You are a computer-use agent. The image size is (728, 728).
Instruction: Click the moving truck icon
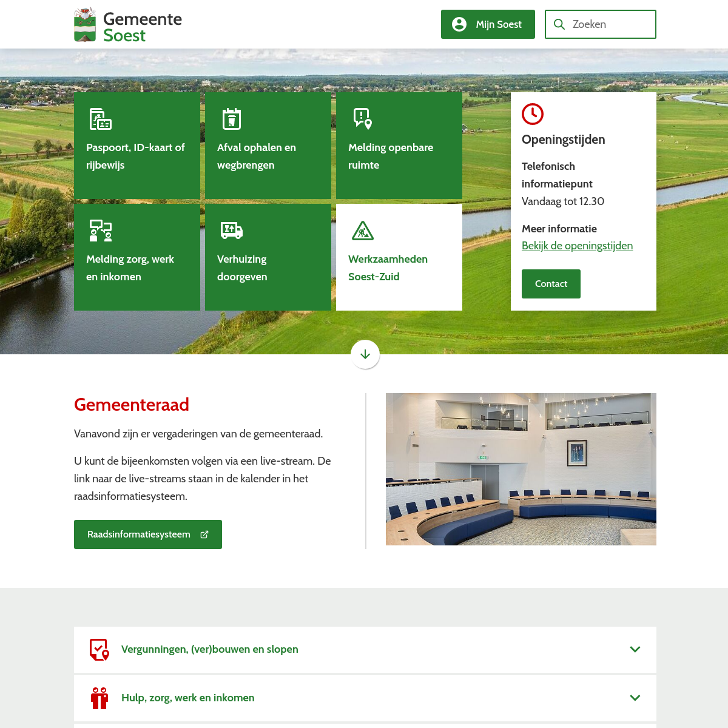coord(232,231)
